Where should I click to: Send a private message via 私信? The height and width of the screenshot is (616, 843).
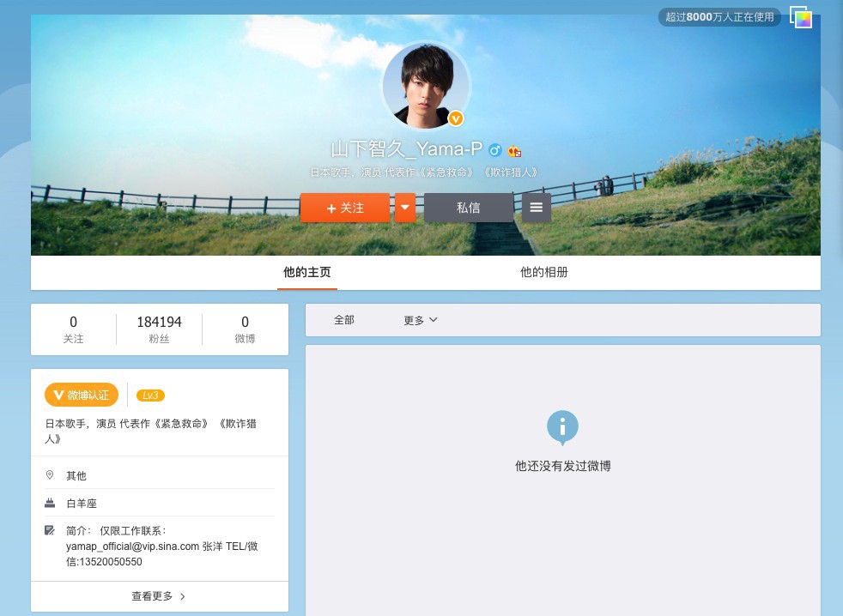[468, 208]
